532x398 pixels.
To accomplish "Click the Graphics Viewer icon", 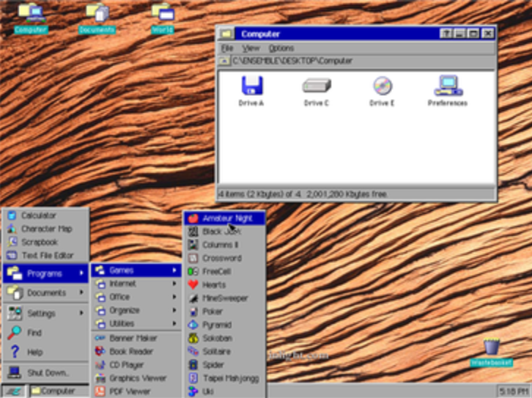I will click(x=100, y=378).
